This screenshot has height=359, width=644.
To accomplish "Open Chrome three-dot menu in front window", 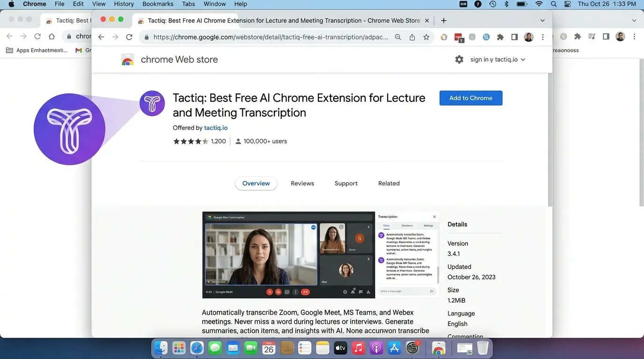I will pos(543,37).
